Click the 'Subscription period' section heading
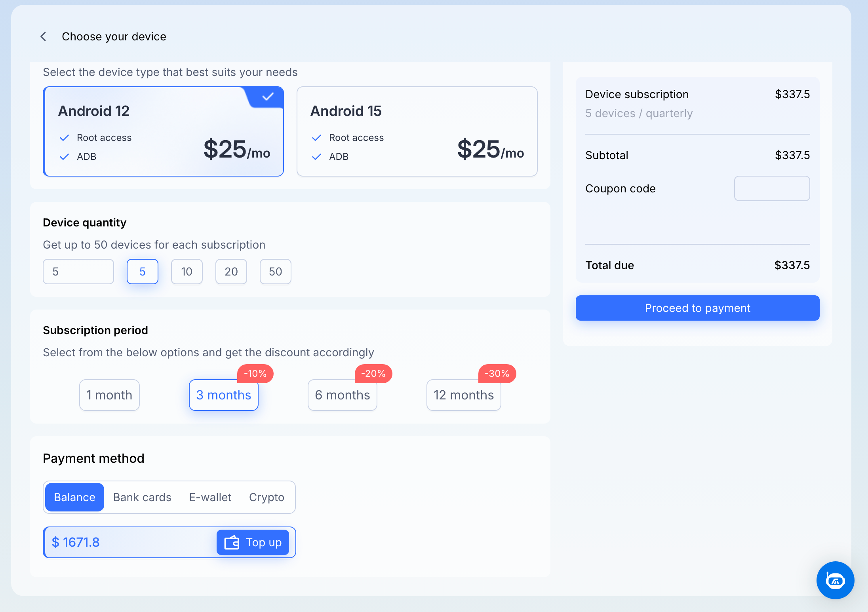 tap(95, 330)
